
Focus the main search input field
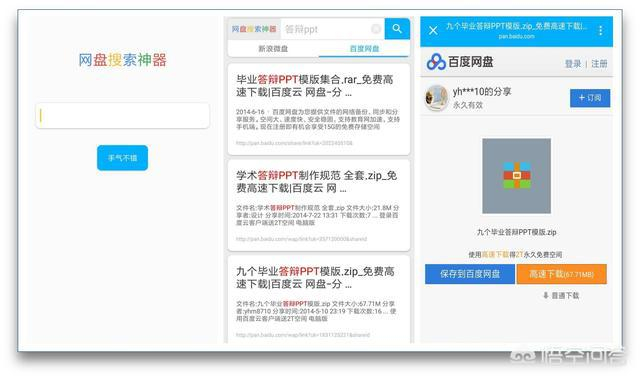click(x=122, y=116)
